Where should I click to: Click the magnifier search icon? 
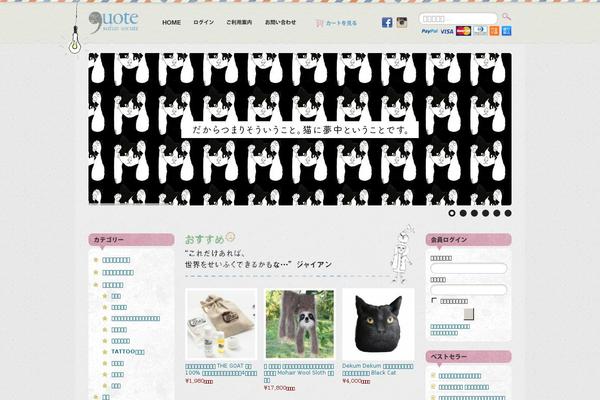(x=506, y=16)
